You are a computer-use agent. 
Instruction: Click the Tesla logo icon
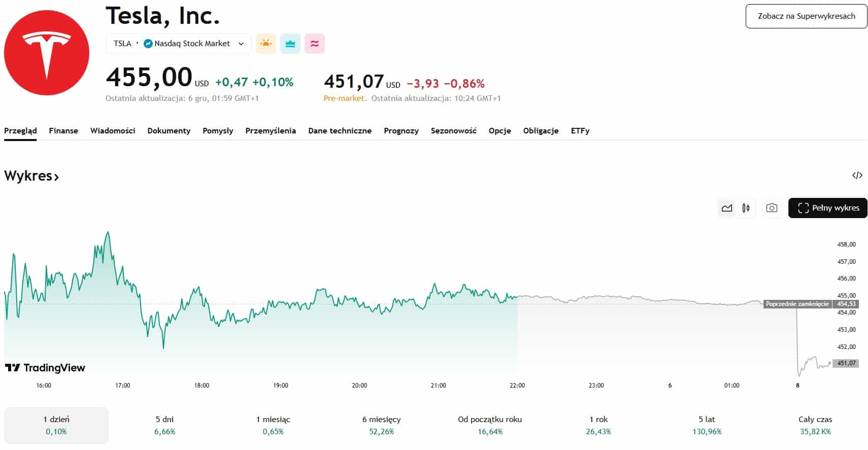point(47,53)
